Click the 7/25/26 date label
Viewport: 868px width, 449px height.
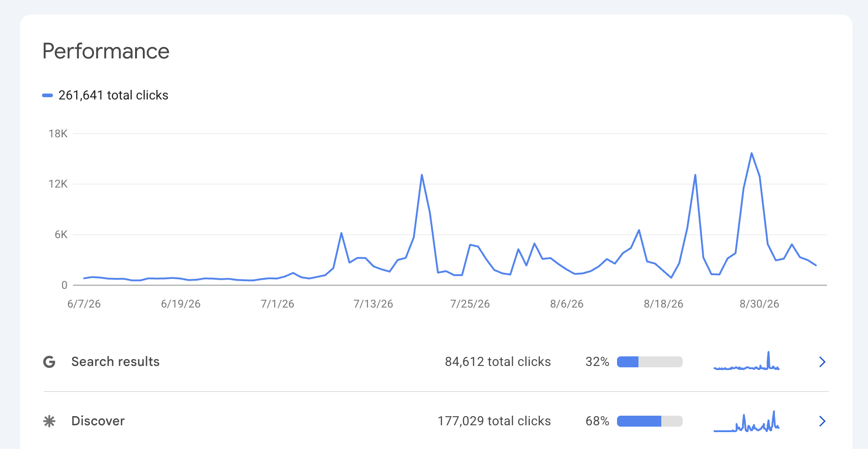[470, 304]
